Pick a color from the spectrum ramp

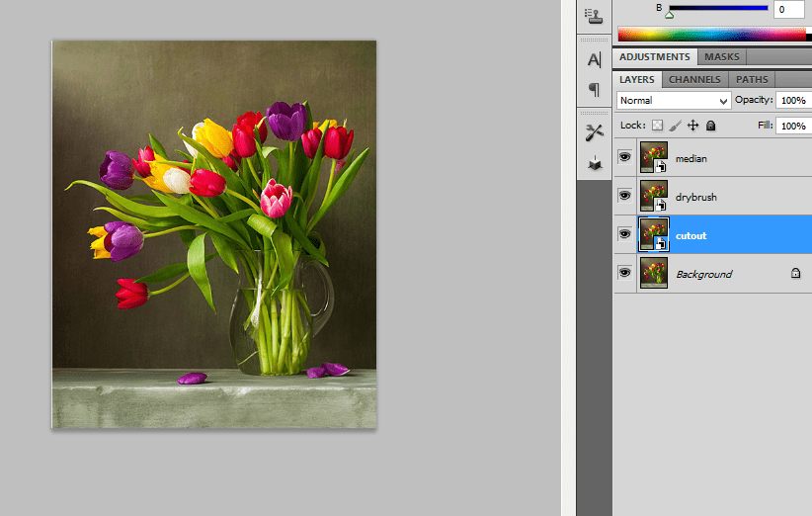pos(712,35)
